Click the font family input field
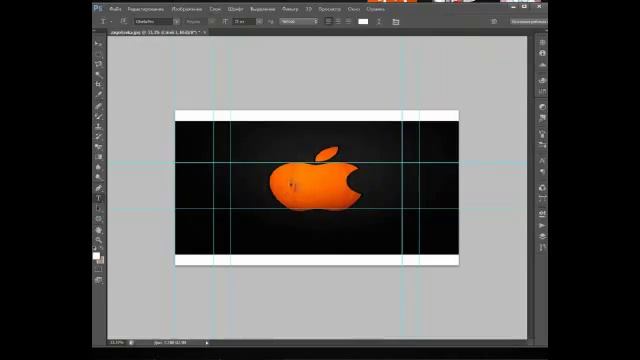The image size is (640, 360). pos(154,21)
